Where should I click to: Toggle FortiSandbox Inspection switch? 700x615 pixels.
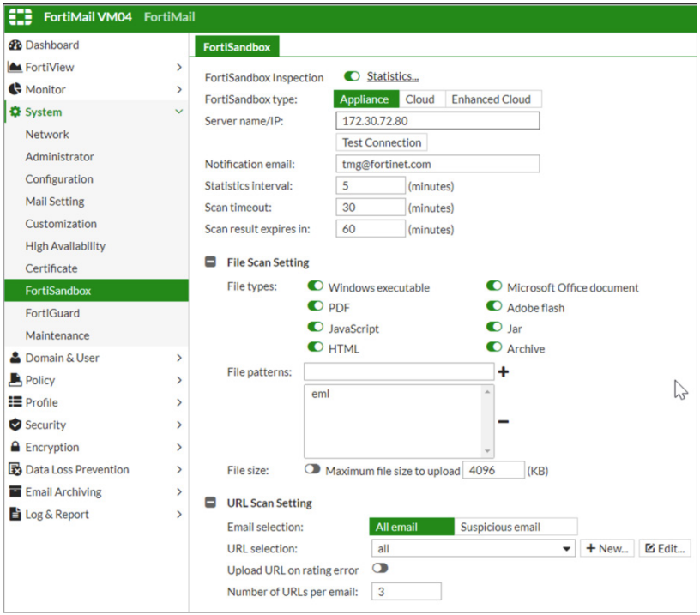click(352, 76)
